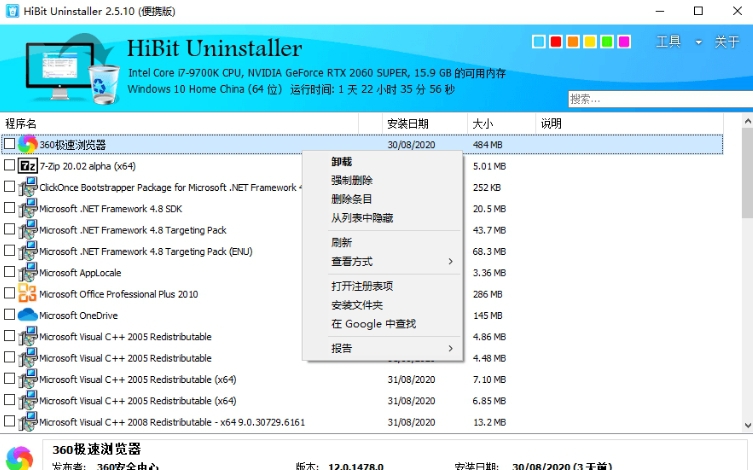Click the 360安全中心 publisher text

click(x=128, y=466)
